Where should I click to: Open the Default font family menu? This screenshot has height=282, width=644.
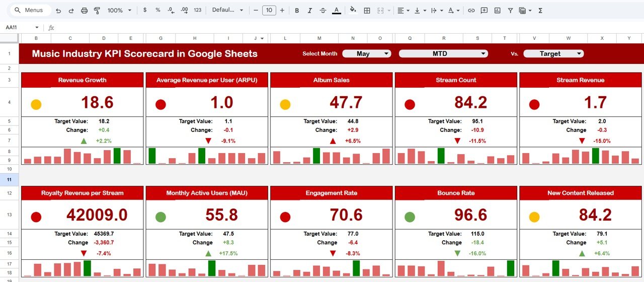point(227,11)
